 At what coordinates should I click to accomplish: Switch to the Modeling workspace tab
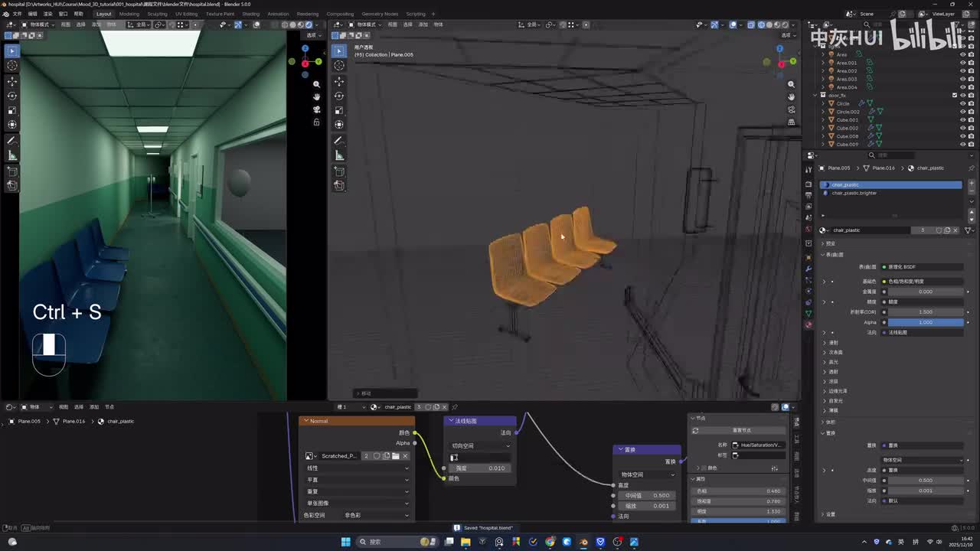pos(129,14)
